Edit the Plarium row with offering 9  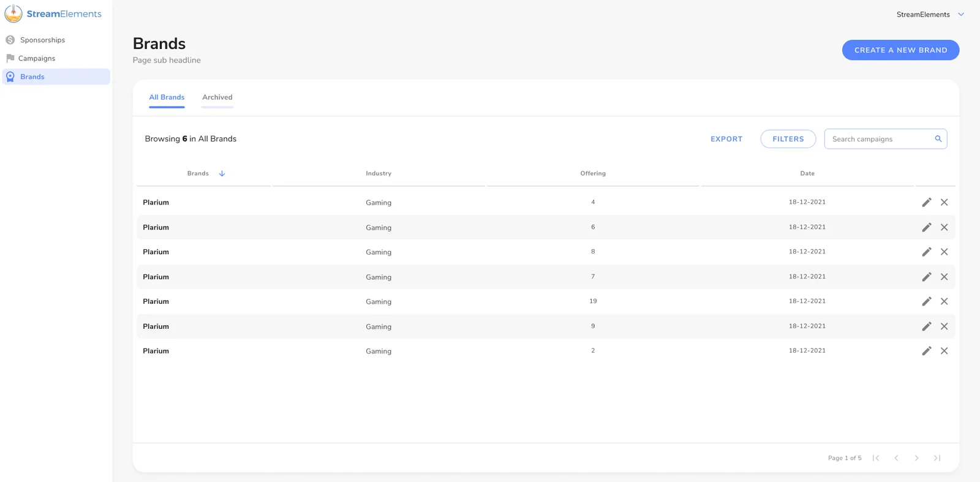coord(927,326)
